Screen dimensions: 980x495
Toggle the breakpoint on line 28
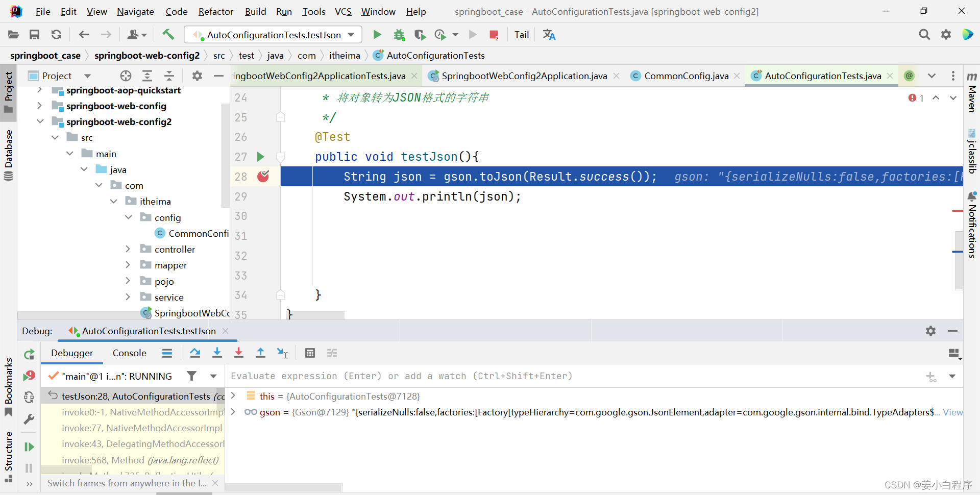point(263,177)
